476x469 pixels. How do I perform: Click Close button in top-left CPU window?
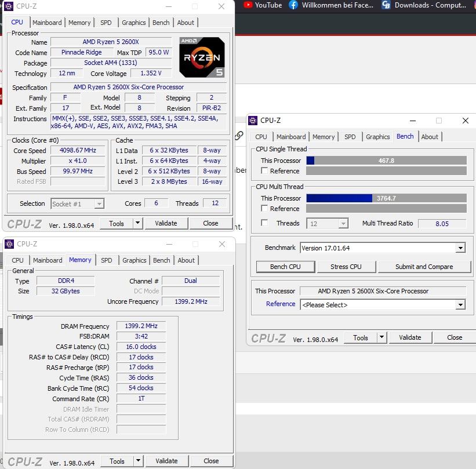(210, 223)
